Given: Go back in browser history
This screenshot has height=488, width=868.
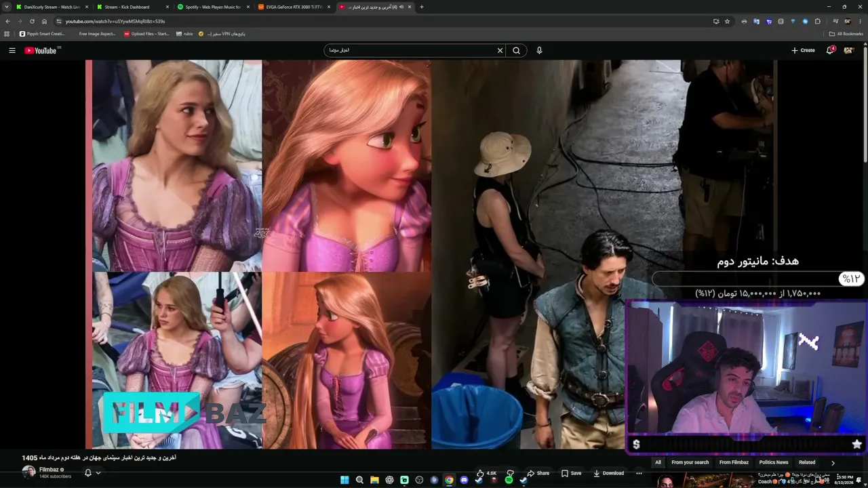Looking at the screenshot, I should point(7,21).
